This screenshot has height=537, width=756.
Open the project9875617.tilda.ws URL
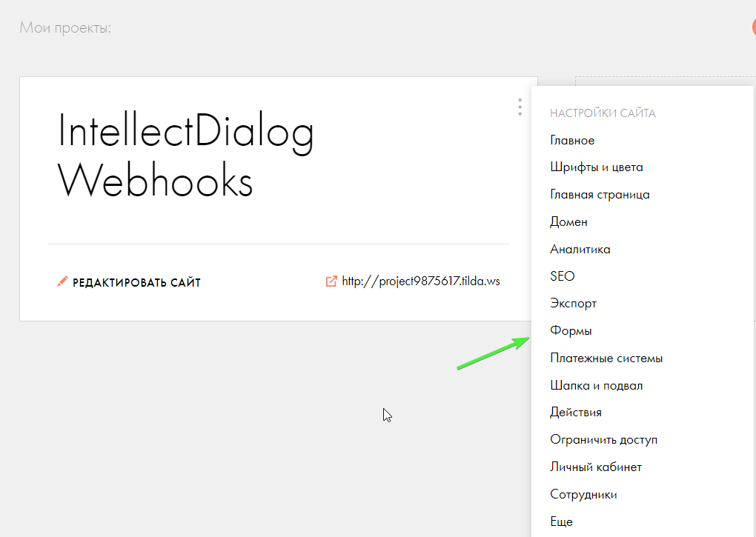click(x=421, y=281)
